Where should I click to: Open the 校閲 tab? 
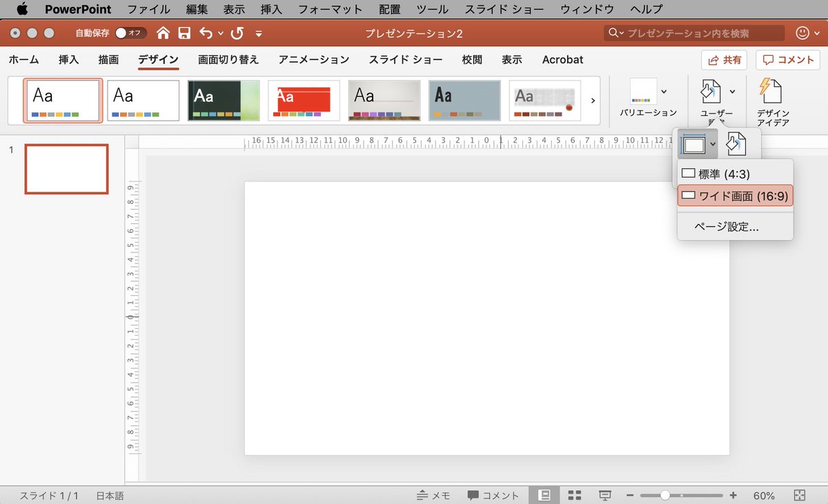[x=473, y=60]
